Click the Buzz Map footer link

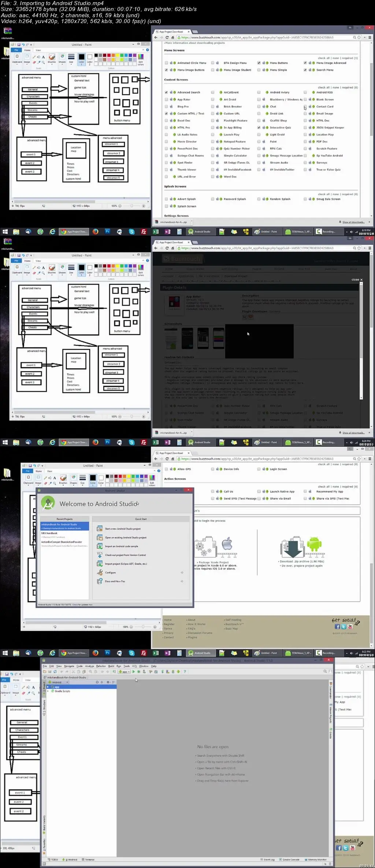click(x=231, y=628)
